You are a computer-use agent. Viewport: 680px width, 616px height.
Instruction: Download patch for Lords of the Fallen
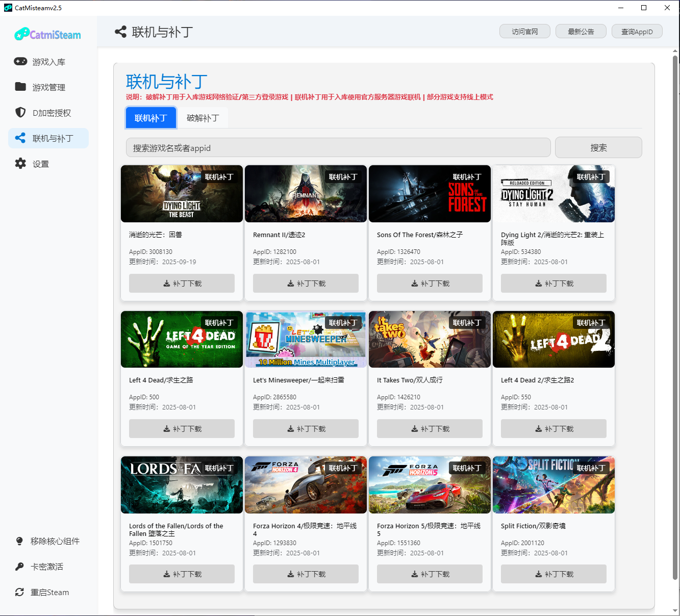click(x=182, y=574)
